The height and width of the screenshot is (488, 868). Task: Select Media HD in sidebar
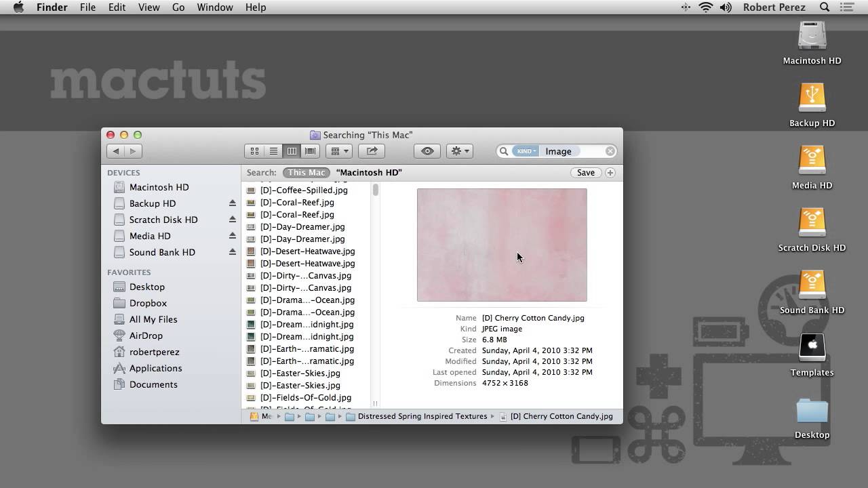[x=149, y=236]
